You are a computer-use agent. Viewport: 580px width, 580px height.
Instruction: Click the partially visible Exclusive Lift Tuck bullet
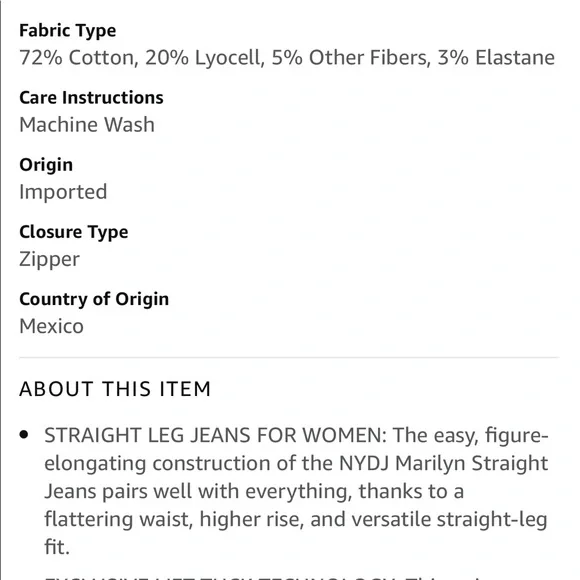tap(296, 577)
